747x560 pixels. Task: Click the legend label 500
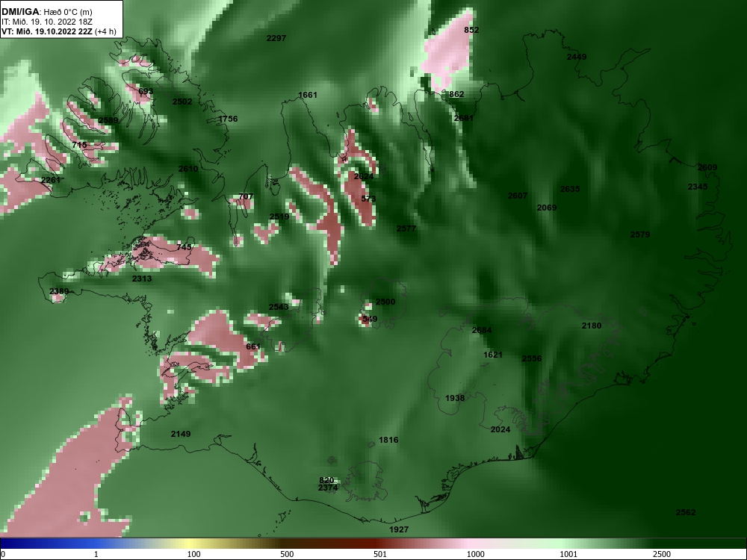click(x=287, y=554)
